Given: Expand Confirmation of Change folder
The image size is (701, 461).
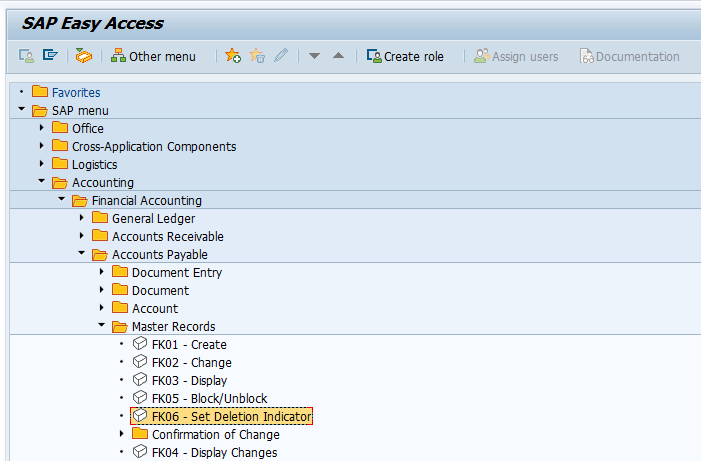Looking at the screenshot, I should [122, 434].
